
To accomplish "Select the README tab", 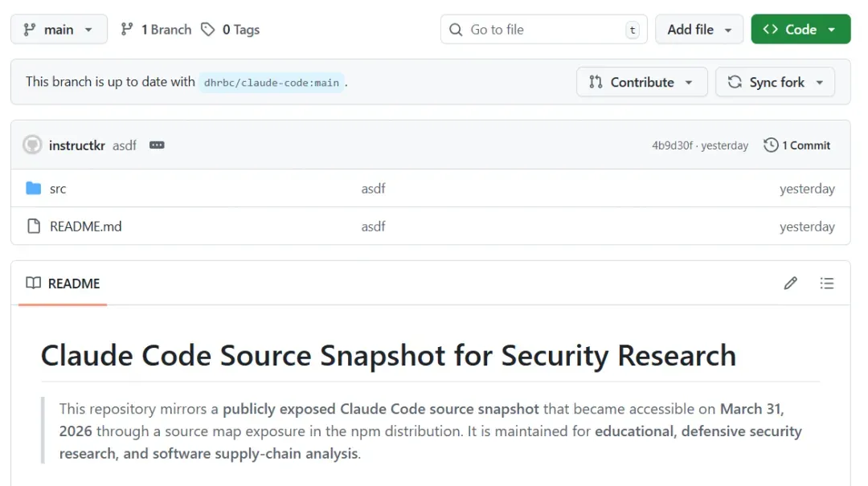I will click(63, 284).
